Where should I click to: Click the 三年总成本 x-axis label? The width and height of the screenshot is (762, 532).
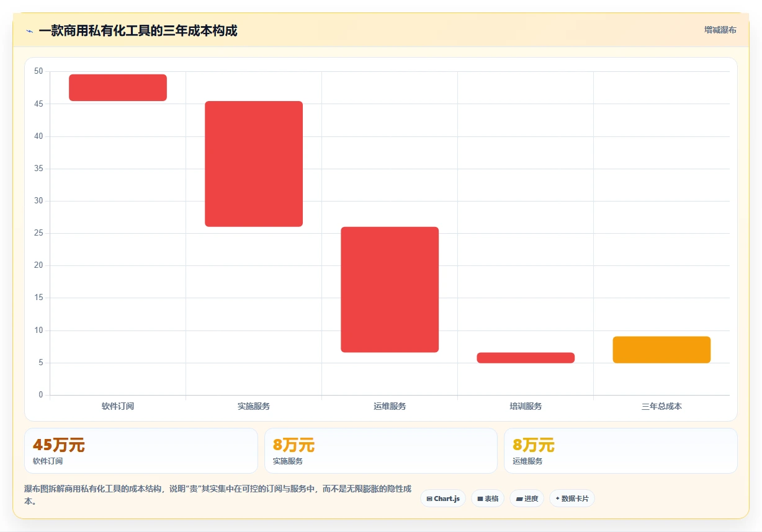(x=661, y=406)
